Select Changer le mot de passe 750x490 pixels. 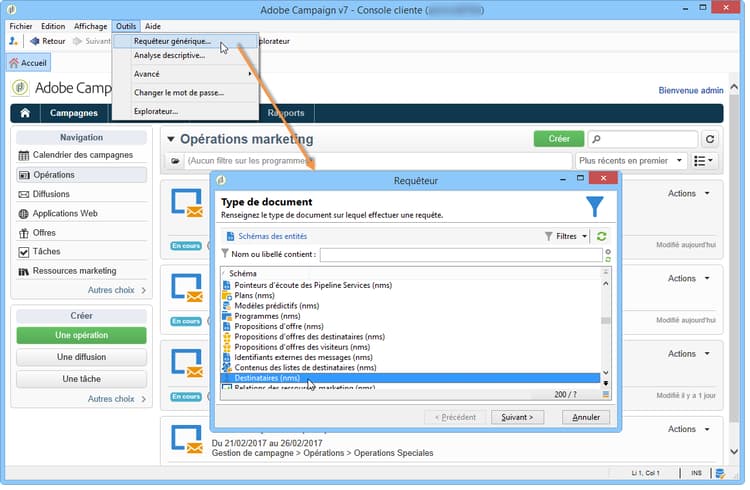click(178, 93)
